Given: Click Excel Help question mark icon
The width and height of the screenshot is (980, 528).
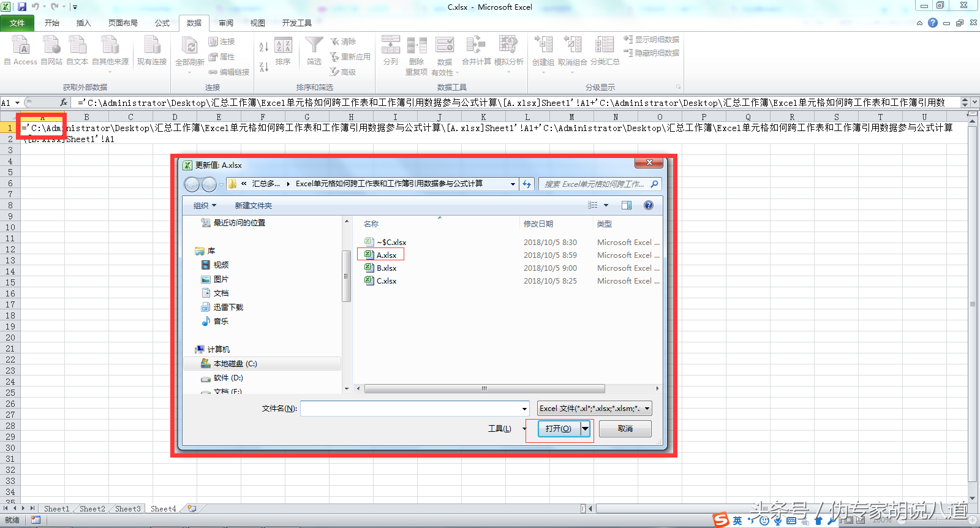Looking at the screenshot, I should click(x=932, y=23).
